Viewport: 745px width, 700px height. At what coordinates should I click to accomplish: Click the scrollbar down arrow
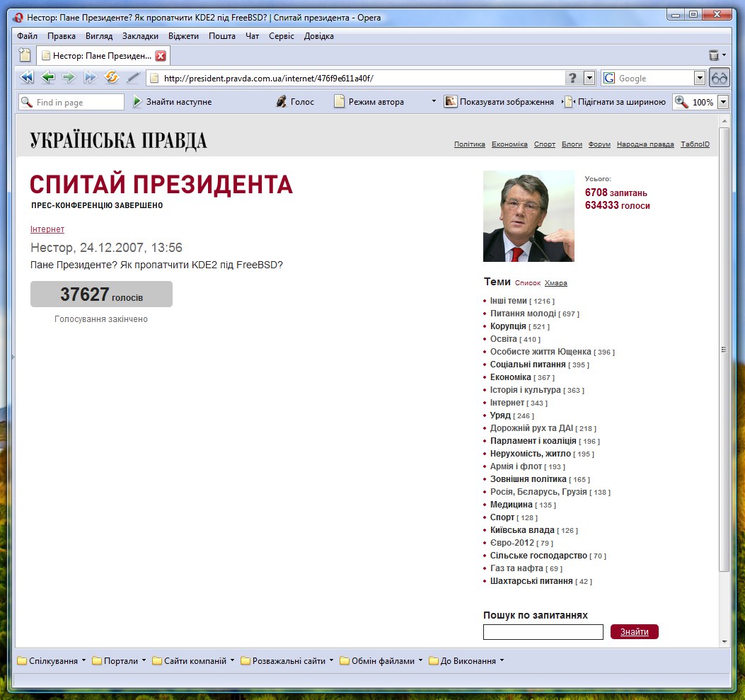[x=724, y=641]
